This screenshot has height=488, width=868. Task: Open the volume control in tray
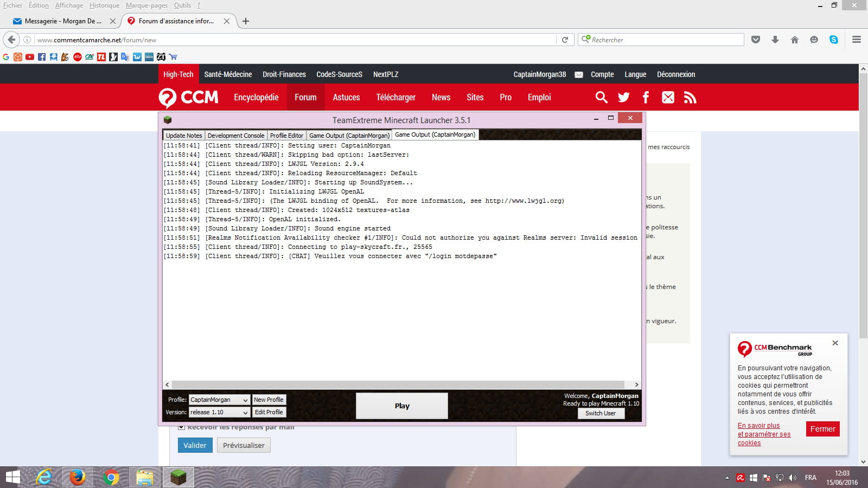pyautogui.click(x=793, y=478)
